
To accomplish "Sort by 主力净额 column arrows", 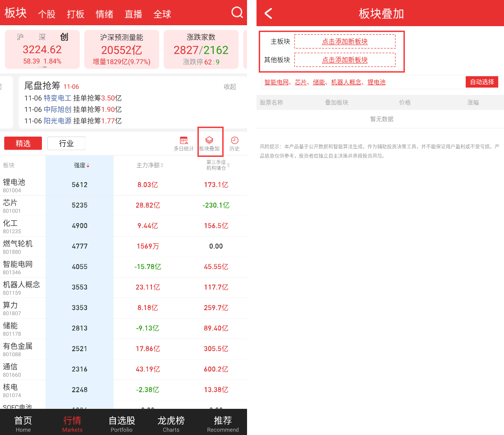I will pos(162,165).
